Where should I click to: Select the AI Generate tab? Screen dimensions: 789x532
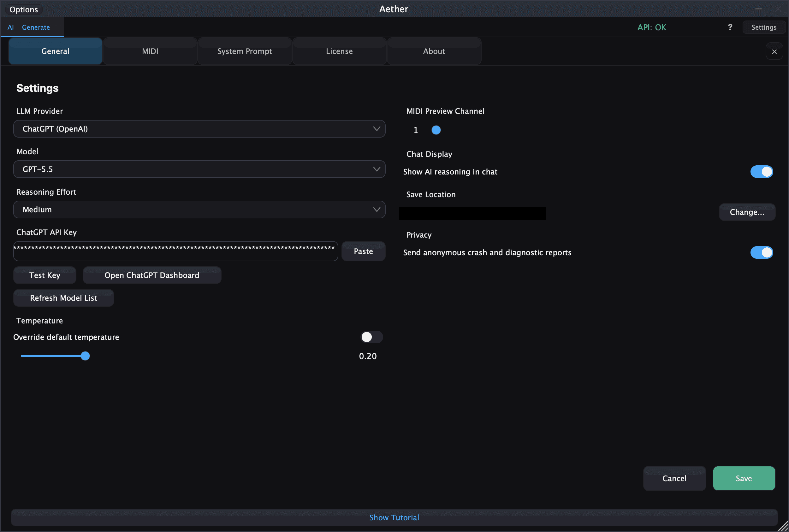click(x=32, y=27)
